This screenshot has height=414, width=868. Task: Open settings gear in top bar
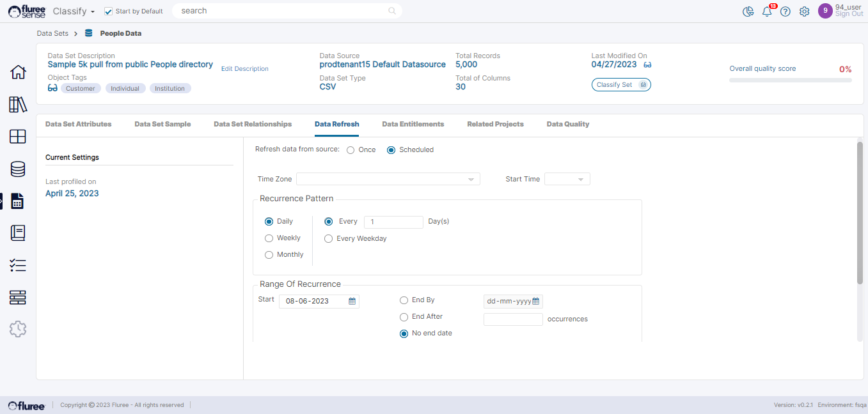point(805,11)
